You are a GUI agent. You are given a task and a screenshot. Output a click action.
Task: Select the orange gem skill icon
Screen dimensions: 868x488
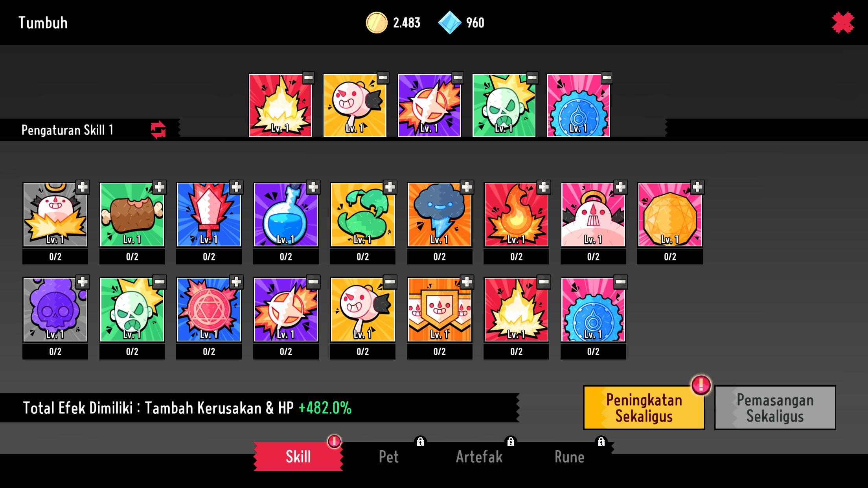click(670, 215)
